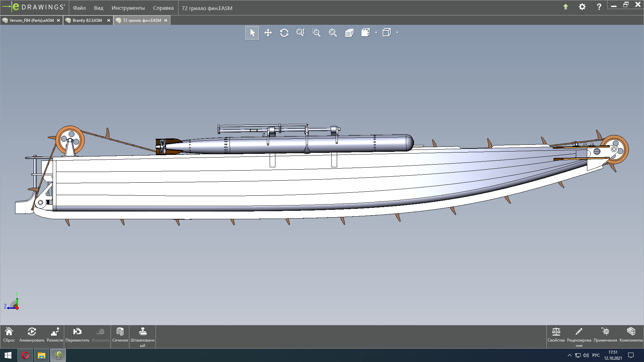Close the Brantly B2.EASM tab

pyautogui.click(x=109, y=20)
